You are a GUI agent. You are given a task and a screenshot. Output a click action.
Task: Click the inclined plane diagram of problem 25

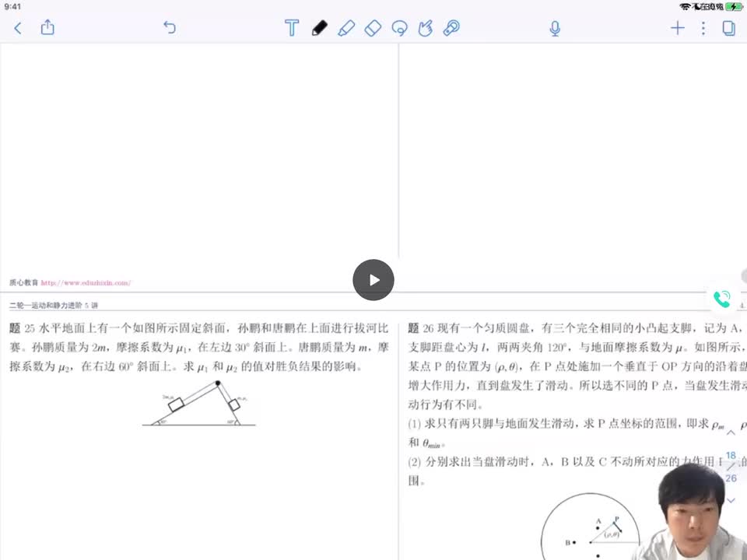199,403
